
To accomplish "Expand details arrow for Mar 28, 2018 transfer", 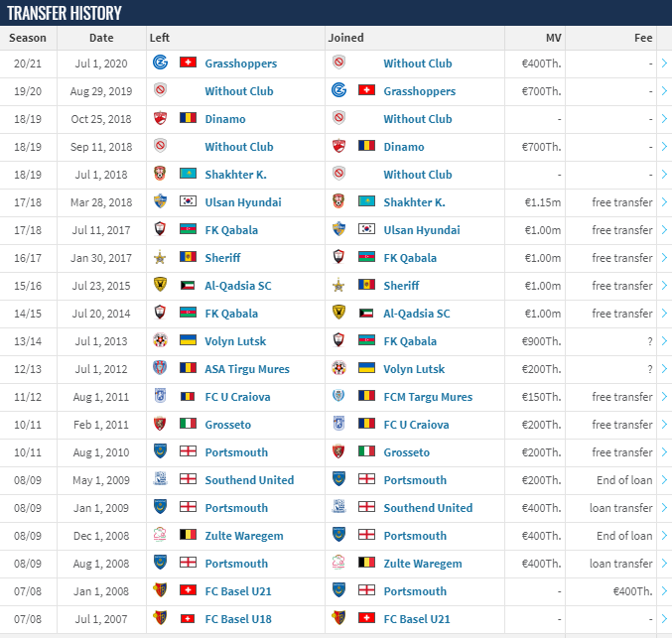I will [664, 202].
